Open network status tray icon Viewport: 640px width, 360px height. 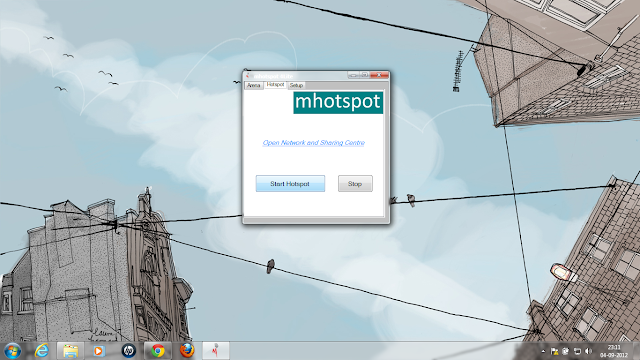click(577, 351)
